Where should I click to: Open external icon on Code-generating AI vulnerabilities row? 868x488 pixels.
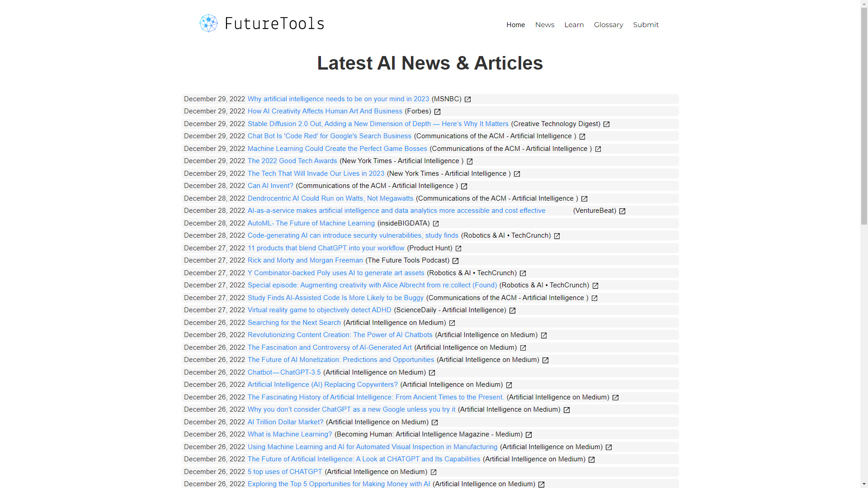coord(557,236)
